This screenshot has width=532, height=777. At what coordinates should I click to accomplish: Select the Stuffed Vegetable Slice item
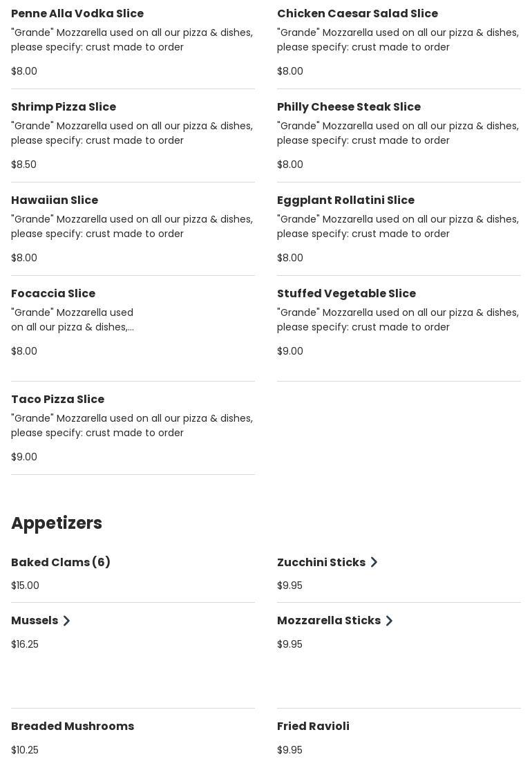click(x=346, y=294)
